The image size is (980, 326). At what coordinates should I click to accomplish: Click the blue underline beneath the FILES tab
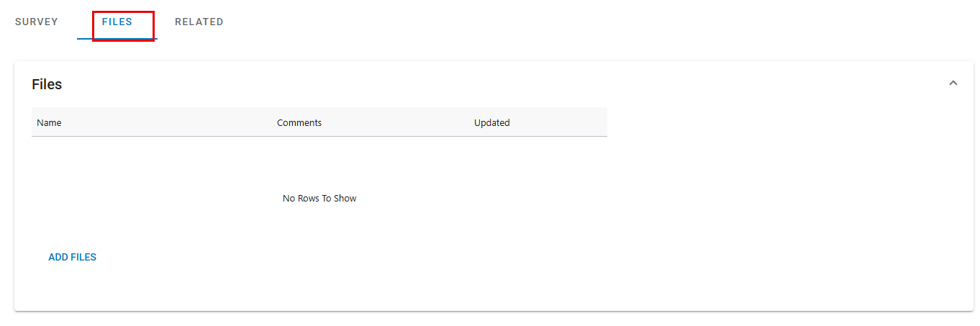pos(117,39)
